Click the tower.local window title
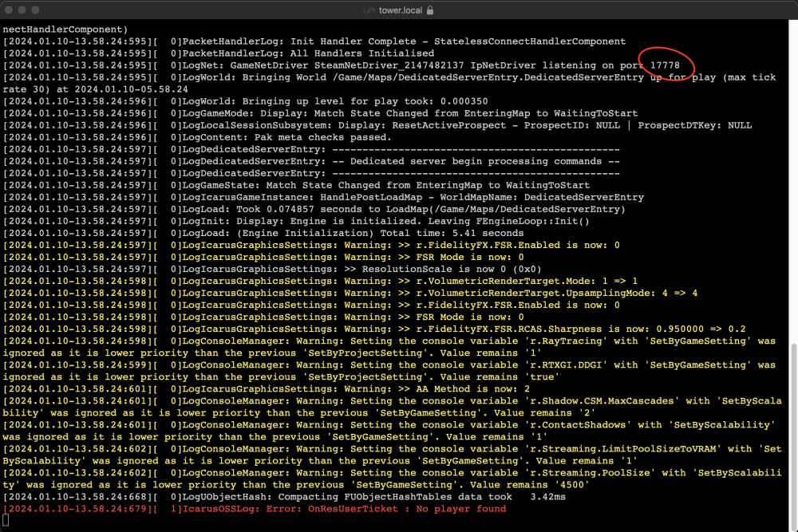This screenshot has height=532, width=798. [x=400, y=10]
